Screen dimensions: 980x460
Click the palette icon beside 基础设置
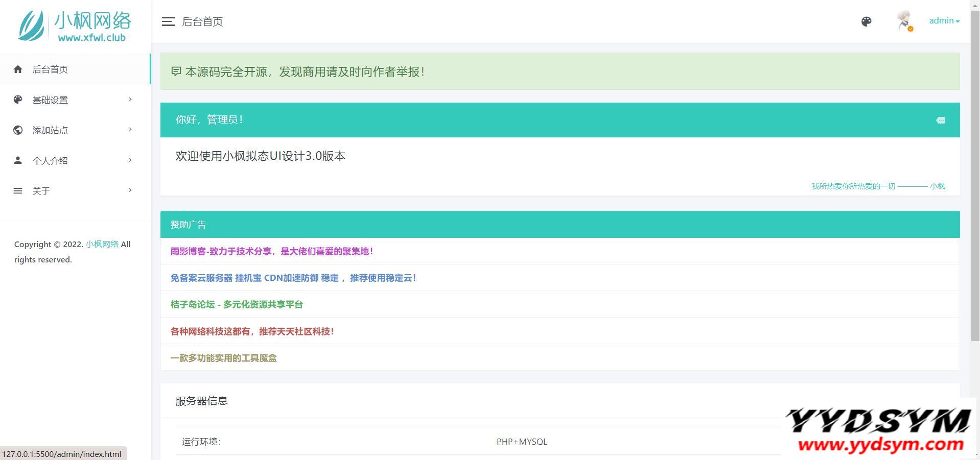tap(18, 100)
